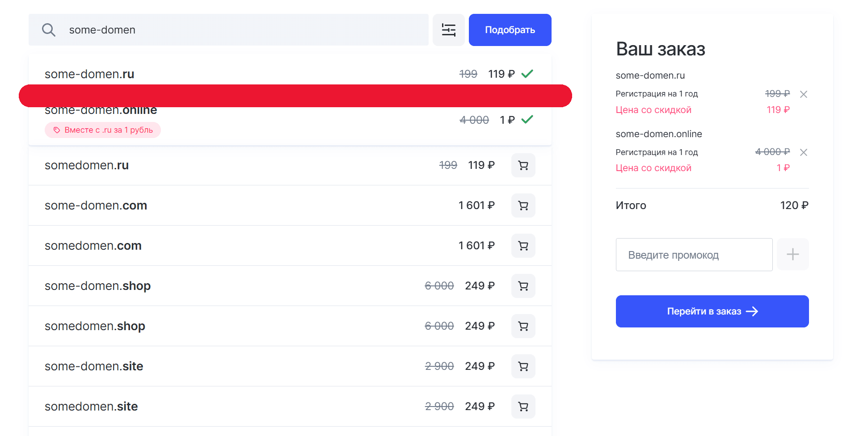
Task: Add somedomen.site to cart
Action: pos(523,407)
